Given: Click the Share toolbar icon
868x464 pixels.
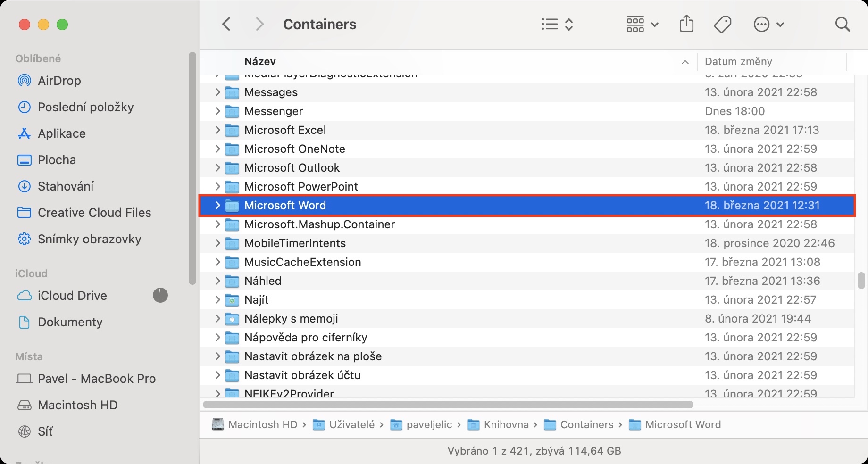Looking at the screenshot, I should [x=686, y=24].
